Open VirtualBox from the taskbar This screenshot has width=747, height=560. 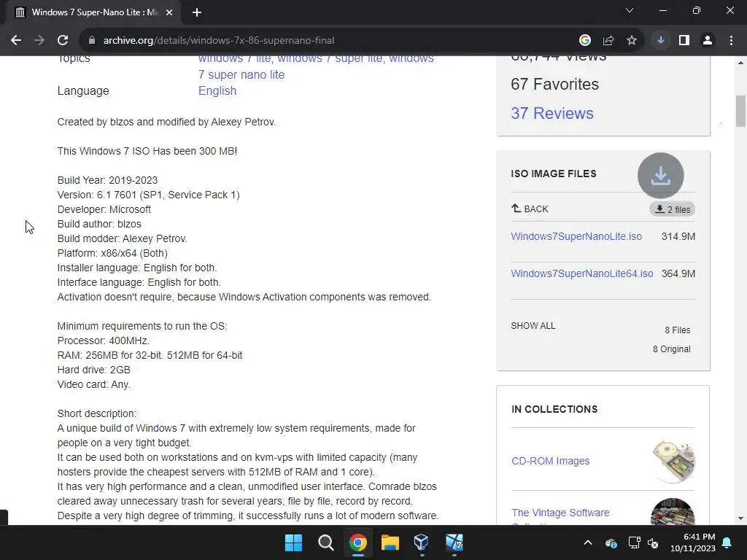coord(422,542)
